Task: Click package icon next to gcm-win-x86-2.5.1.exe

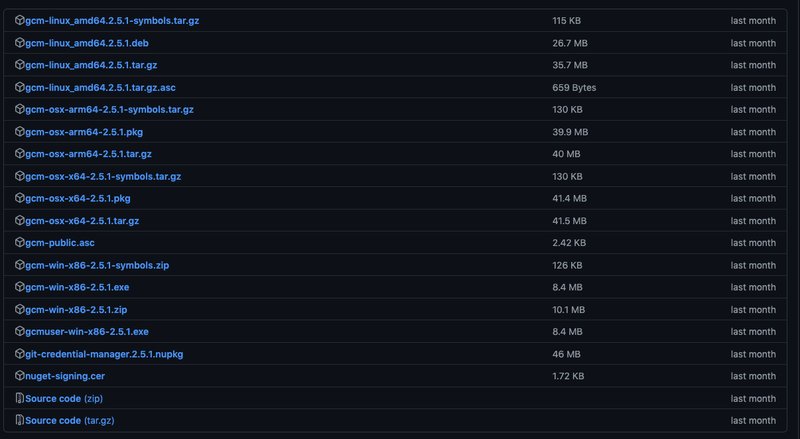Action: [x=20, y=287]
